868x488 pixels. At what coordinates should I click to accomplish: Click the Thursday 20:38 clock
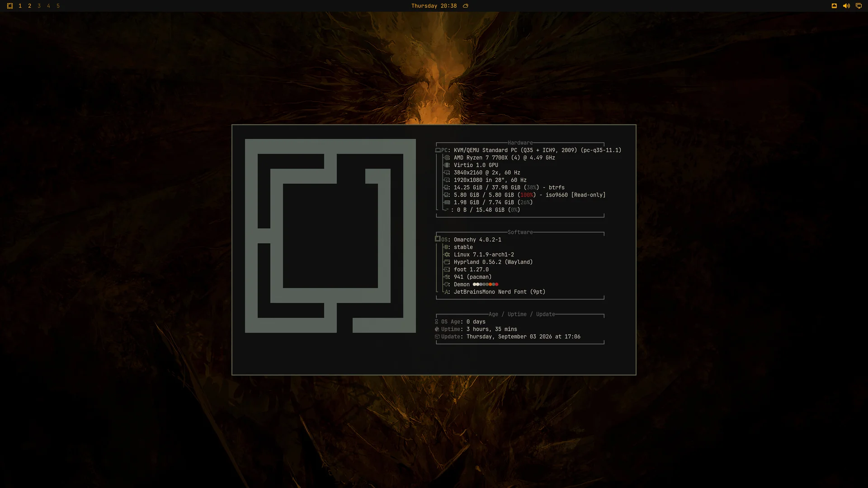434,6
